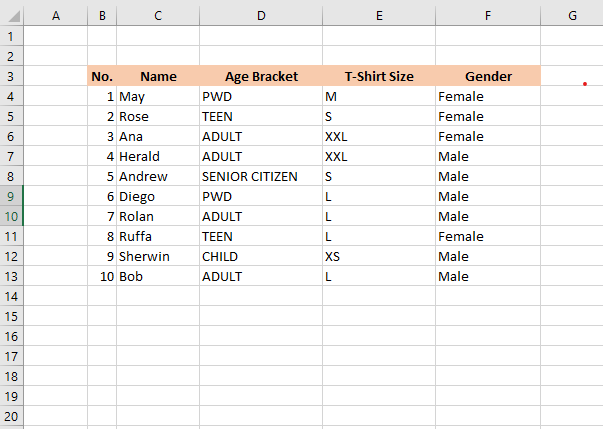This screenshot has height=429, width=603.
Task: Select column G header
Action: pyautogui.click(x=571, y=15)
